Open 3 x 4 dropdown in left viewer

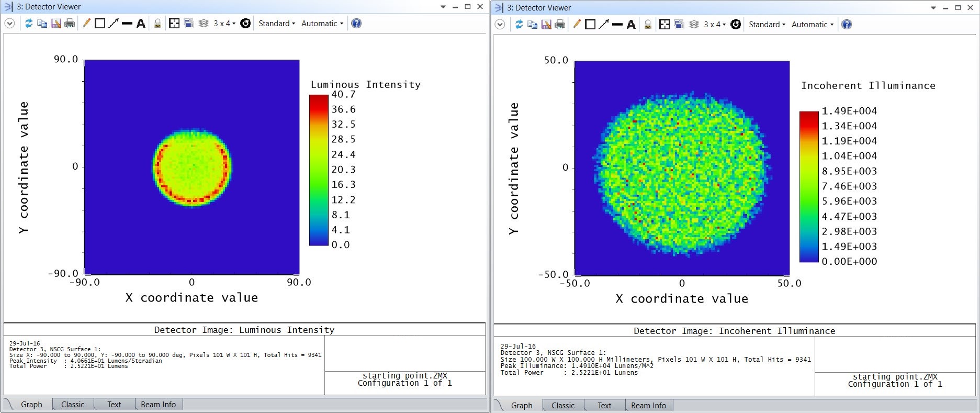[224, 24]
